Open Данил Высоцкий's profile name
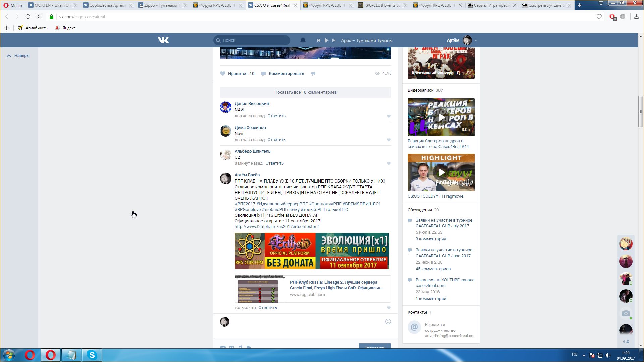Screen dimensions: 644x362 click(x=251, y=104)
